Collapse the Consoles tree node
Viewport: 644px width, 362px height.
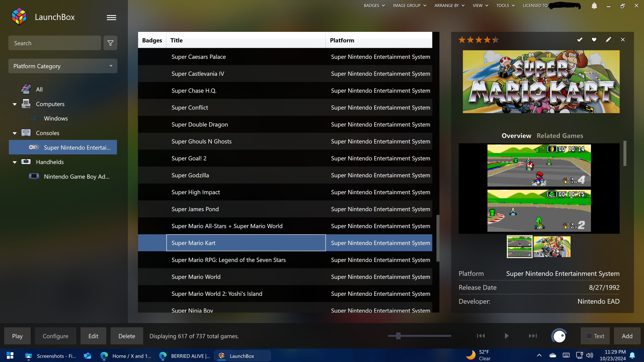coord(15,133)
